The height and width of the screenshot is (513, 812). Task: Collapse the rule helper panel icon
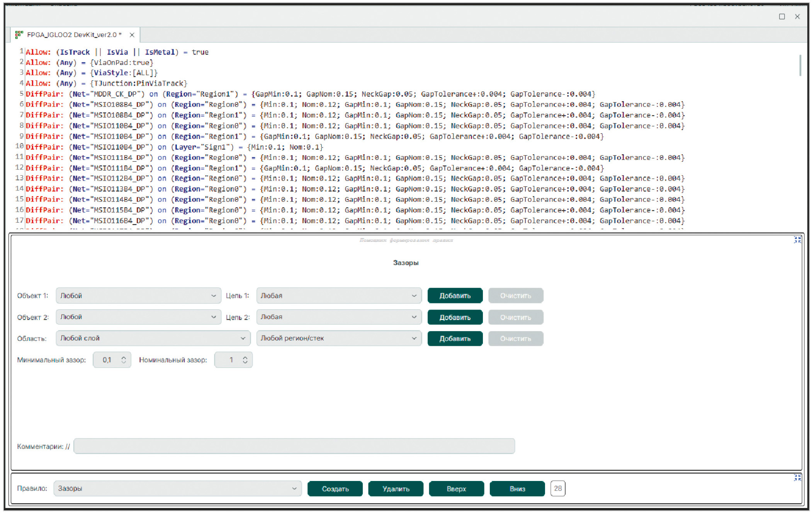coord(797,240)
